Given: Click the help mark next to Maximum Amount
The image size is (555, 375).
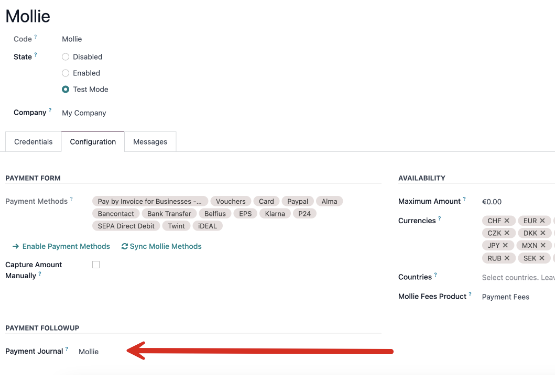Looking at the screenshot, I should tap(464, 199).
